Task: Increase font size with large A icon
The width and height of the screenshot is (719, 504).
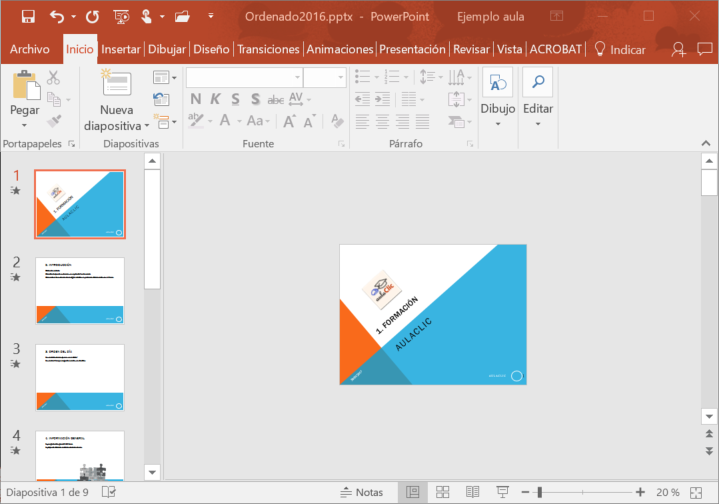Action: pos(289,121)
